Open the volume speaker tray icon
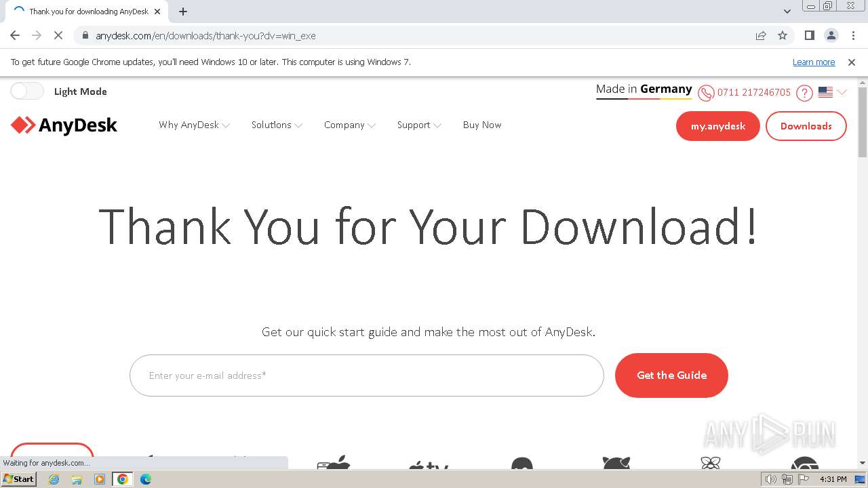Viewport: 868px width, 488px height. point(771,479)
